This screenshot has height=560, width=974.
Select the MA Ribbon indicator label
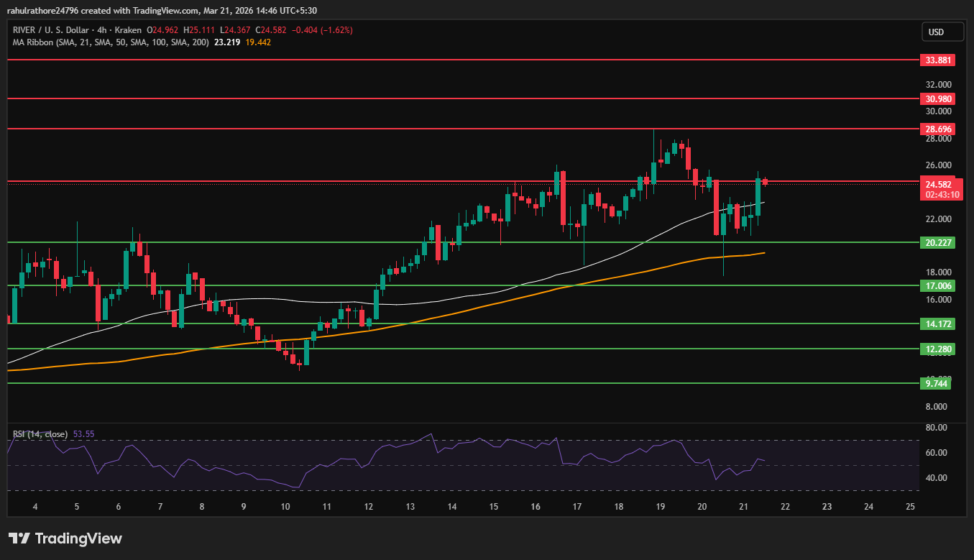108,42
